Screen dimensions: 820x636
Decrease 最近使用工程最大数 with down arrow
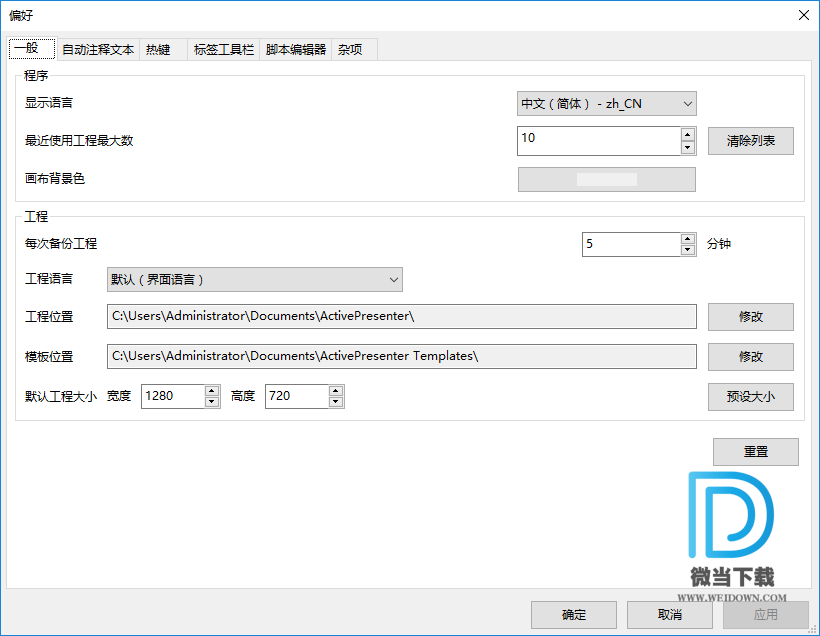tap(688, 148)
